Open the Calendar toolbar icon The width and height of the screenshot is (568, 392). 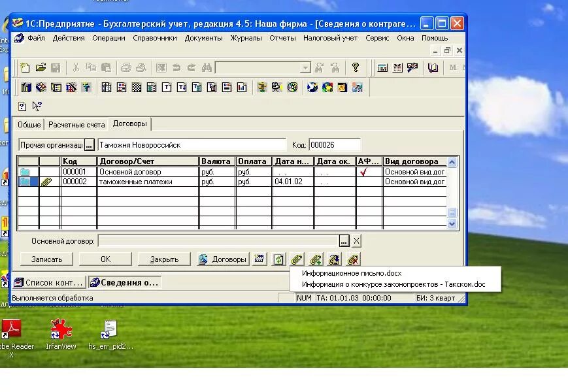[397, 68]
